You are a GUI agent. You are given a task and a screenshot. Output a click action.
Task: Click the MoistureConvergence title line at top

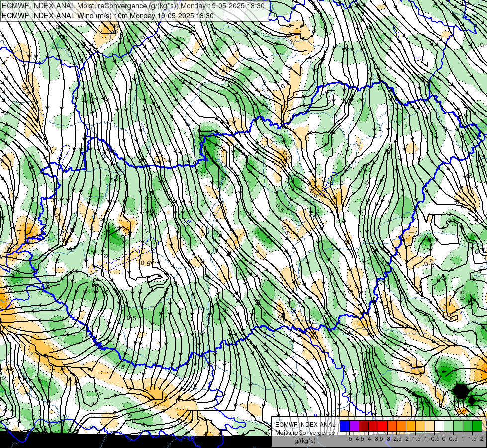click(x=133, y=6)
